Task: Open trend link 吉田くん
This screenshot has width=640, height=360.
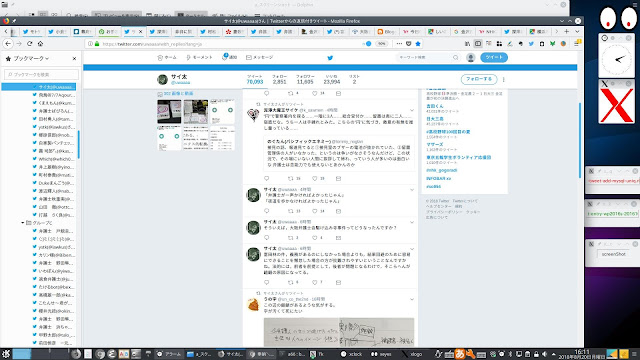Action: [x=435, y=106]
